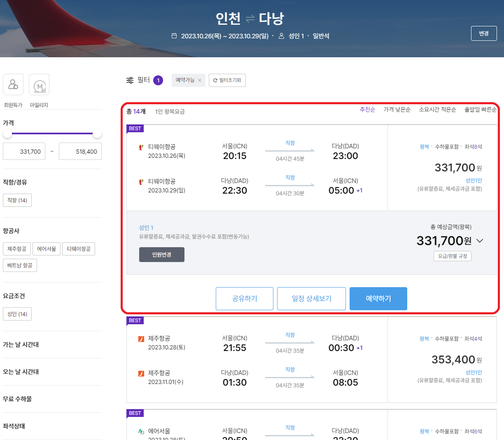Open 일정 상세보기 schedule details
This screenshot has width=504, height=440.
click(311, 298)
